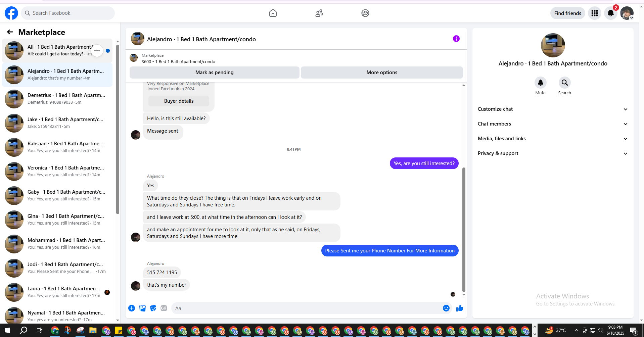Screen dimensions: 644x337
Task: Open Ali's conversation
Action: 57,51
